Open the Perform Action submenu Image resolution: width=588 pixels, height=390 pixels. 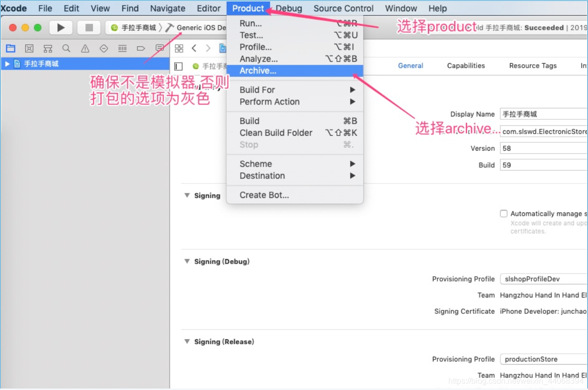[x=295, y=101]
